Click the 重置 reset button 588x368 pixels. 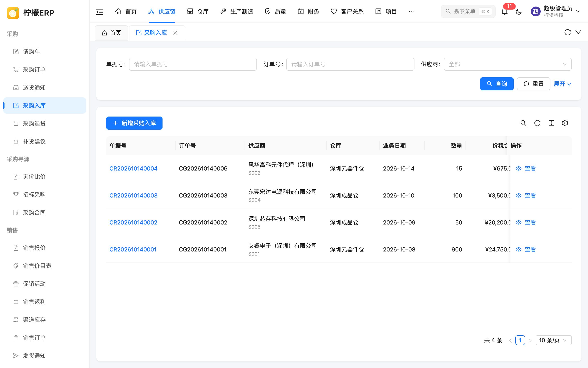click(x=533, y=84)
